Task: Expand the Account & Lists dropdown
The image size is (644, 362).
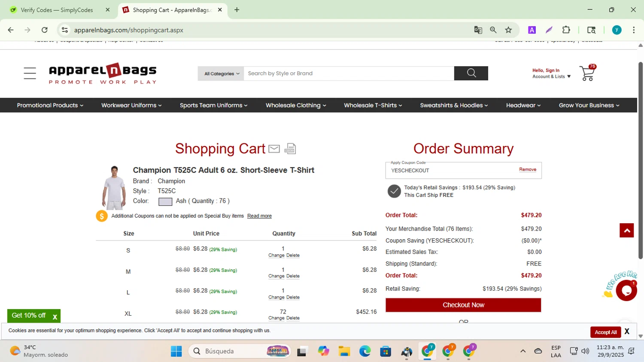Action: pos(552,76)
